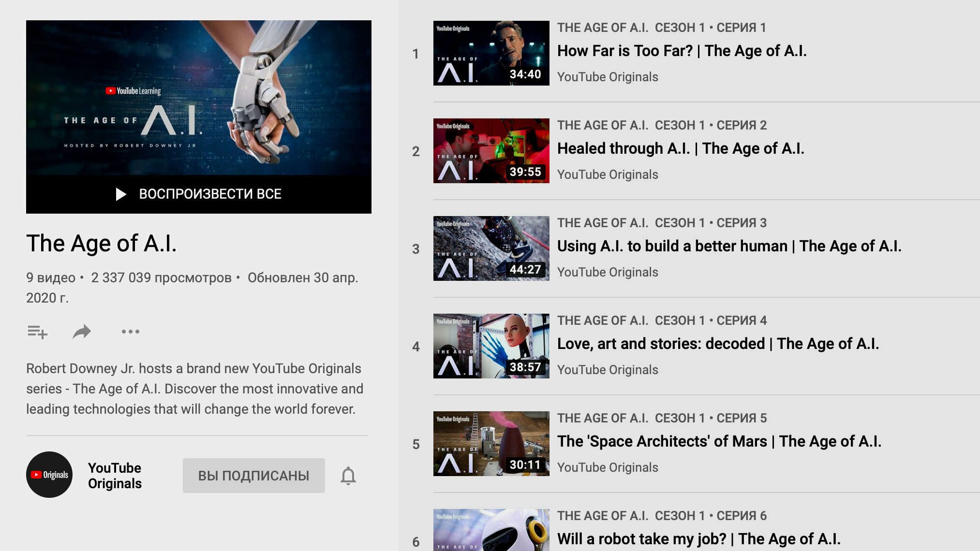Image resolution: width=980 pixels, height=551 pixels.
Task: Open 'Will a robot take my job?' title
Action: pyautogui.click(x=699, y=539)
